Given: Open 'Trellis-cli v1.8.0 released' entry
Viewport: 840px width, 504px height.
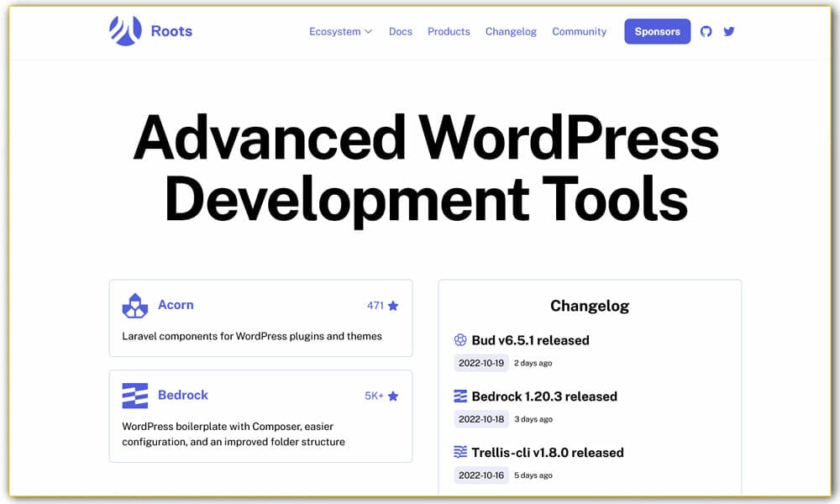Looking at the screenshot, I should [548, 453].
